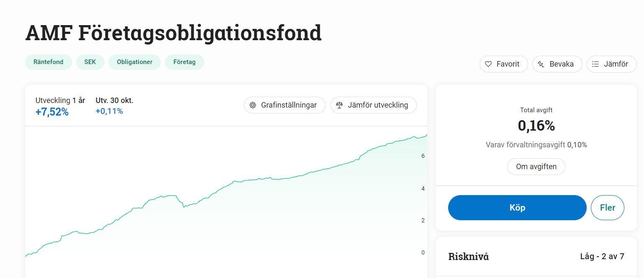Click the heart icon on Favorit
Image resolution: width=644 pixels, height=278 pixels.
pyautogui.click(x=488, y=64)
